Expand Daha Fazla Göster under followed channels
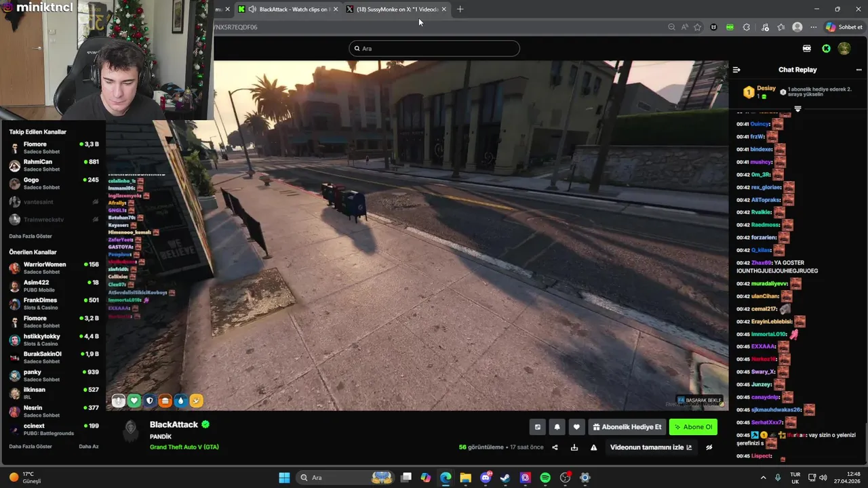This screenshot has height=488, width=868. tap(31, 236)
